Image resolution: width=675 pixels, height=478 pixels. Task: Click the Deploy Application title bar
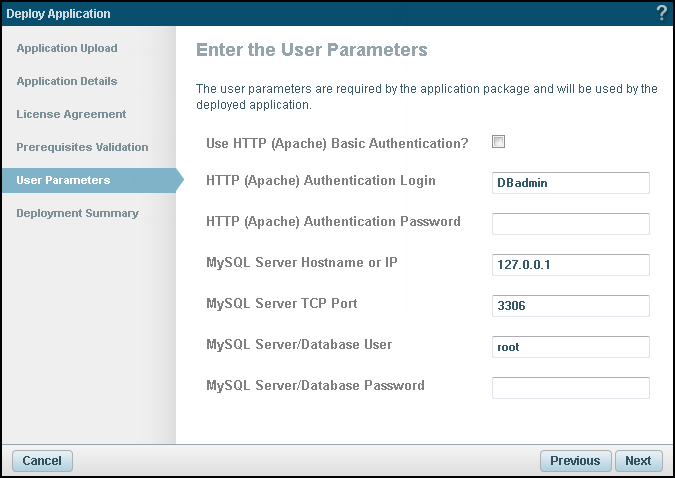(300, 13)
